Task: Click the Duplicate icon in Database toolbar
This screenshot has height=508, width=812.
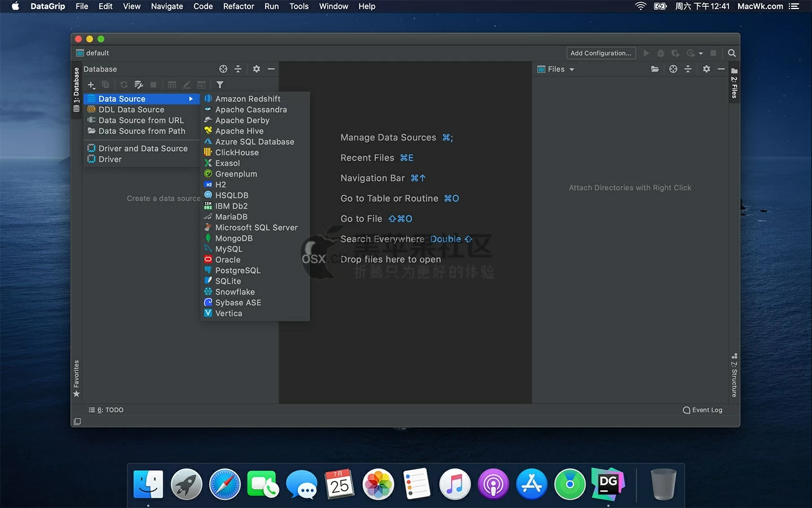Action: click(x=105, y=85)
